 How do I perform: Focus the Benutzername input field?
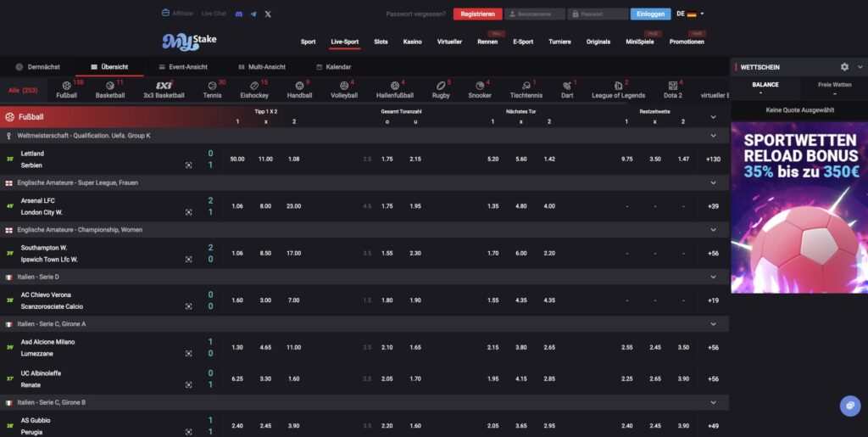tap(535, 14)
